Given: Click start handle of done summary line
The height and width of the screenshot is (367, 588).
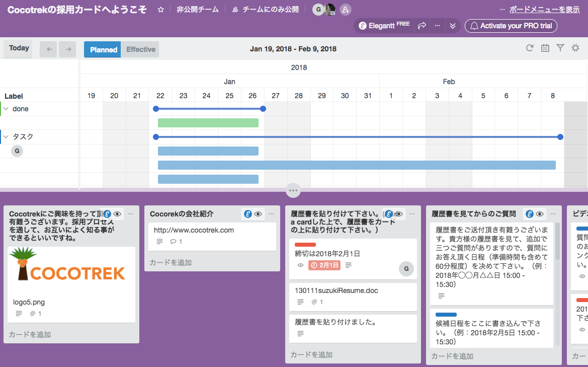Looking at the screenshot, I should [x=156, y=109].
